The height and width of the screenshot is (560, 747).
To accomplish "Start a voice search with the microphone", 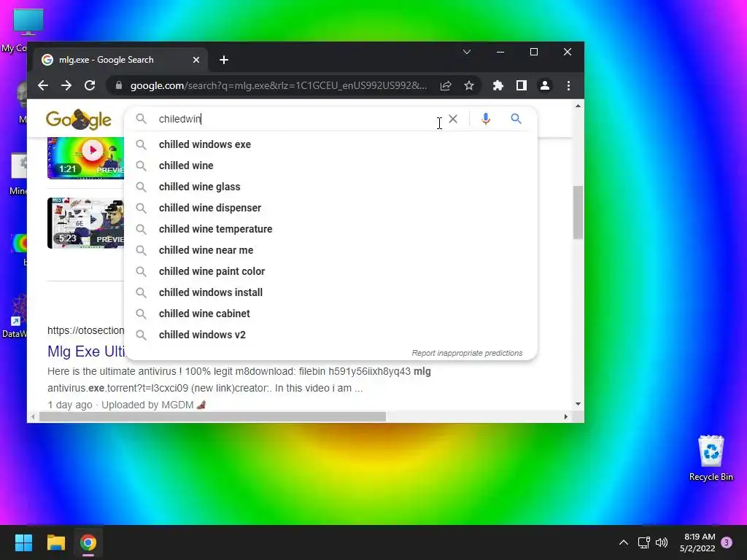I will (x=485, y=119).
